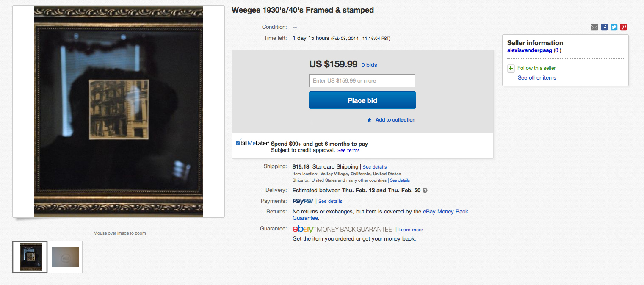Screen dimensions: 644x285
Task: Click the star icon for Add to collection
Action: pyautogui.click(x=369, y=120)
